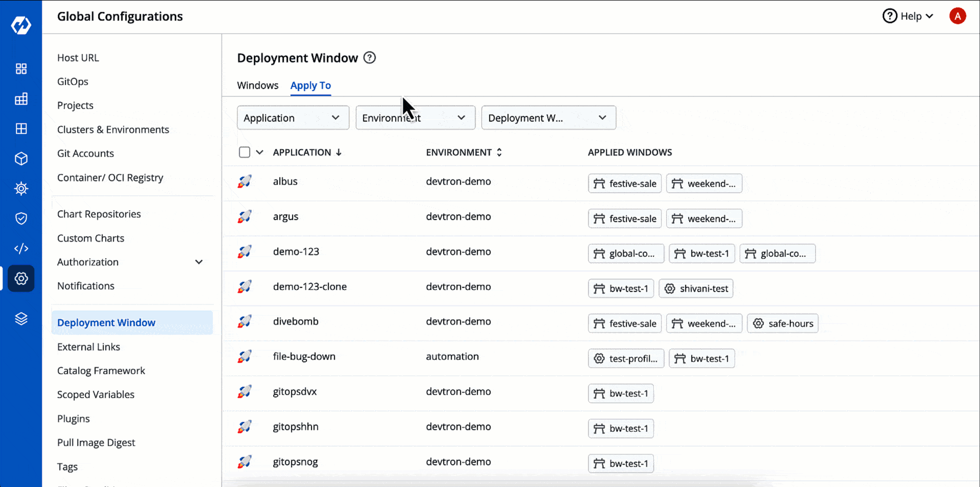Open the Applications grid icon in sidebar
The height and width of the screenshot is (487, 980).
coord(21,69)
